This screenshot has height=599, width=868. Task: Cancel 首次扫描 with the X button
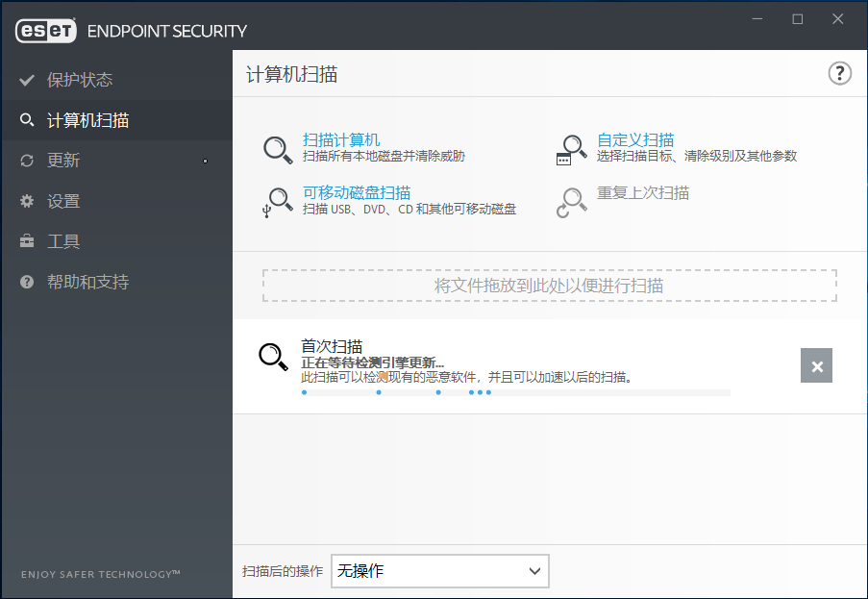pos(816,365)
